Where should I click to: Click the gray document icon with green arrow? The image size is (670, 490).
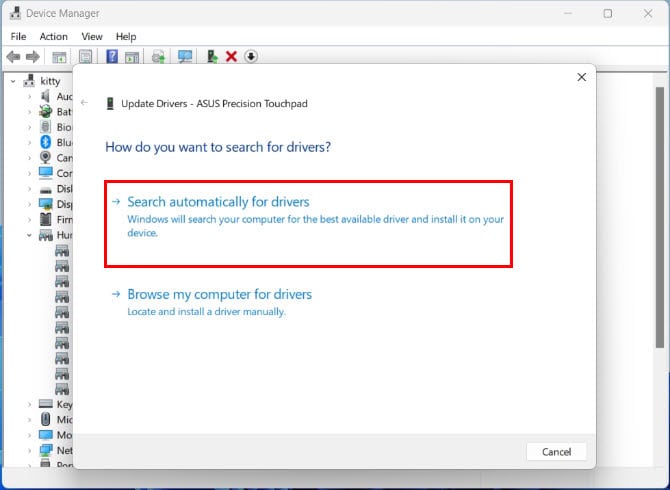point(159,56)
